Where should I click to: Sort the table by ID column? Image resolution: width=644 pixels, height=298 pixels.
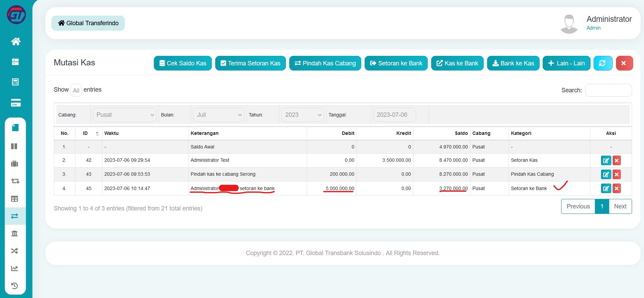point(89,133)
